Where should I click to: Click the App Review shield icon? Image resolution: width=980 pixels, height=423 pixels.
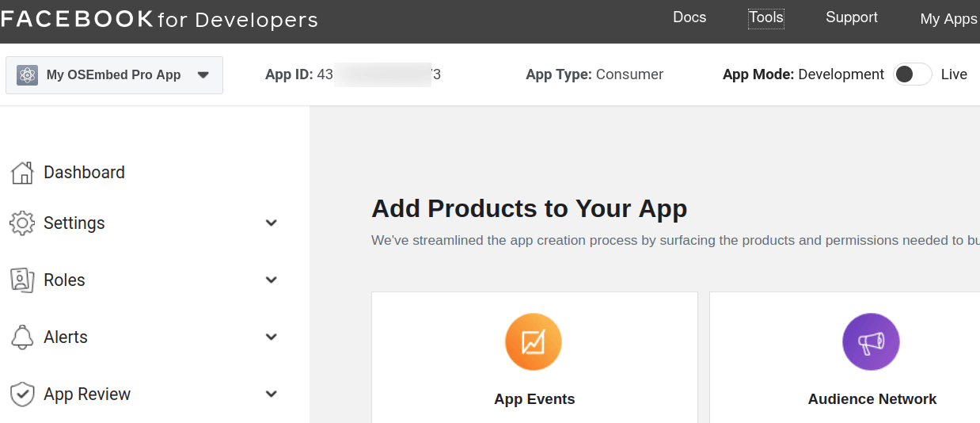(x=22, y=394)
